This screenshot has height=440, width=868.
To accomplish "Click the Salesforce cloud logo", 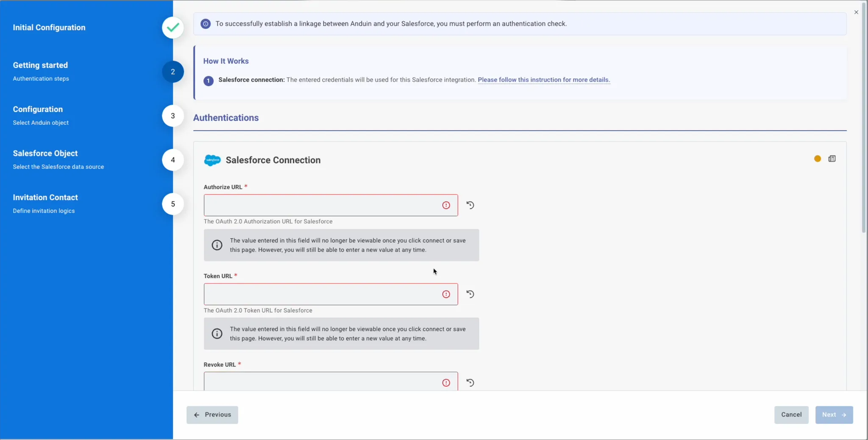I will (x=212, y=160).
